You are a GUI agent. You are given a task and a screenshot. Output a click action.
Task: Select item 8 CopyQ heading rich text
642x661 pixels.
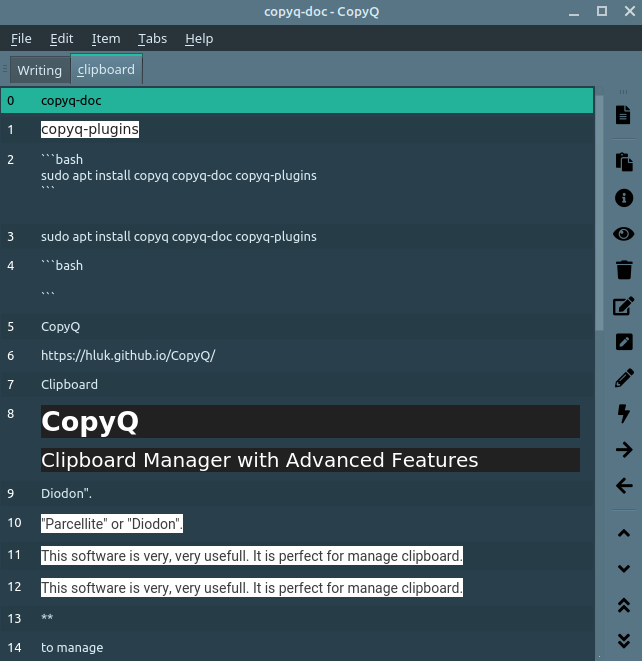[x=297, y=440]
